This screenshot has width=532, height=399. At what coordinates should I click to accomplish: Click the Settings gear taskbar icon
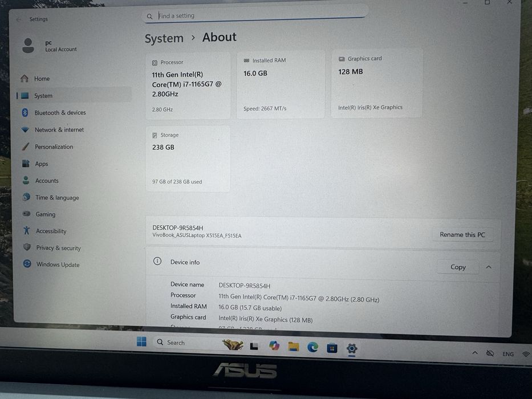(351, 348)
